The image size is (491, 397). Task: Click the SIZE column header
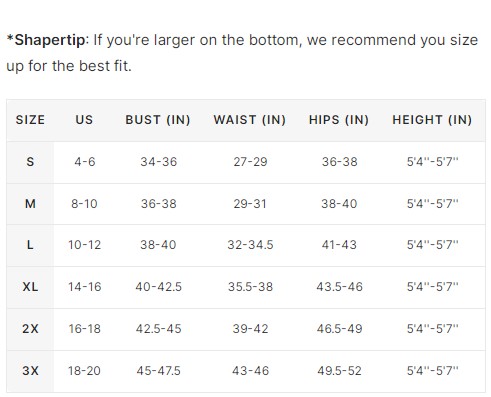point(30,120)
